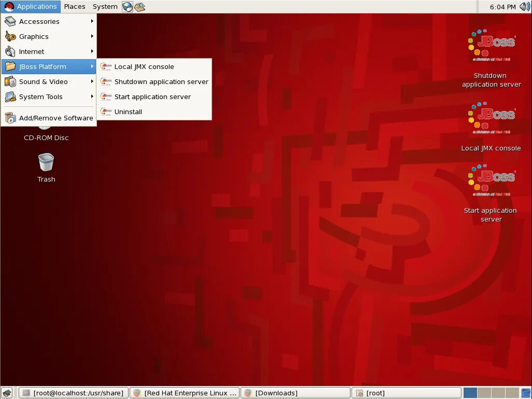The width and height of the screenshot is (532, 399).
Task: Select Start application server desktop icon
Action: coord(491,194)
